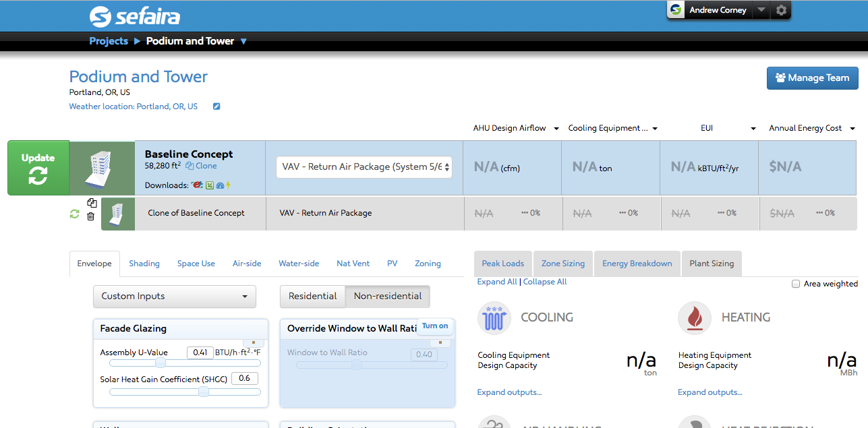Switch to the Space Use tab
The image size is (868, 428).
[x=196, y=264]
